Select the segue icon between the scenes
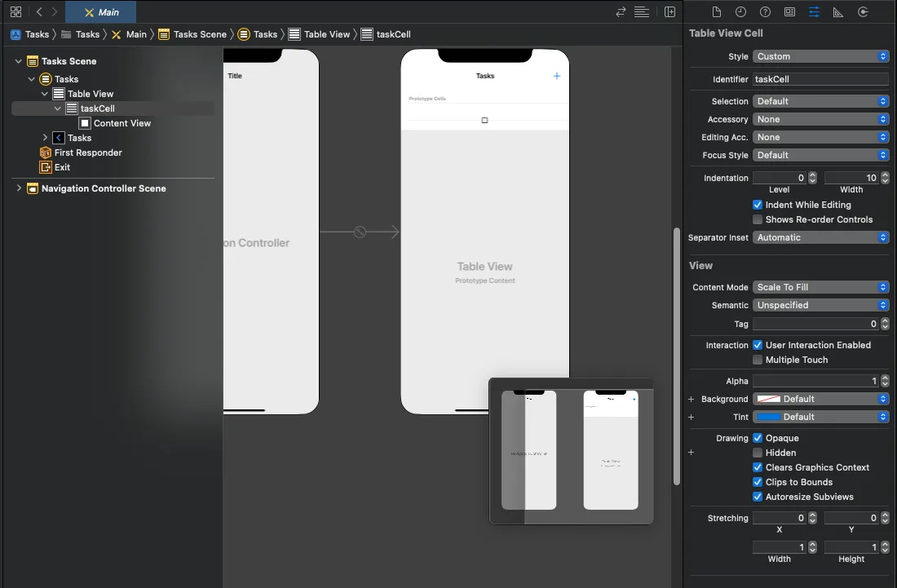Screen dimensions: 897x588 360,232
